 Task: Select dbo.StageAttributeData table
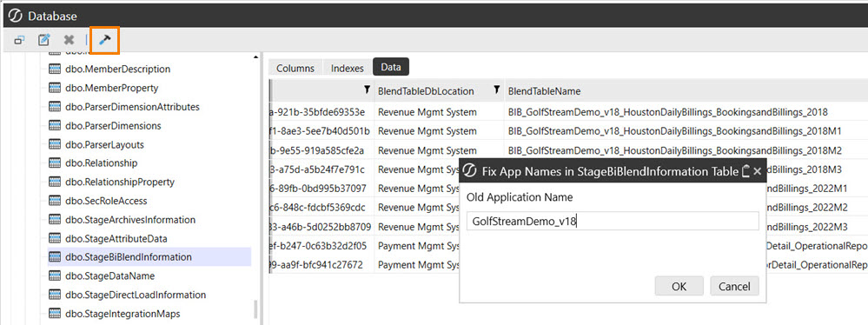click(x=116, y=238)
